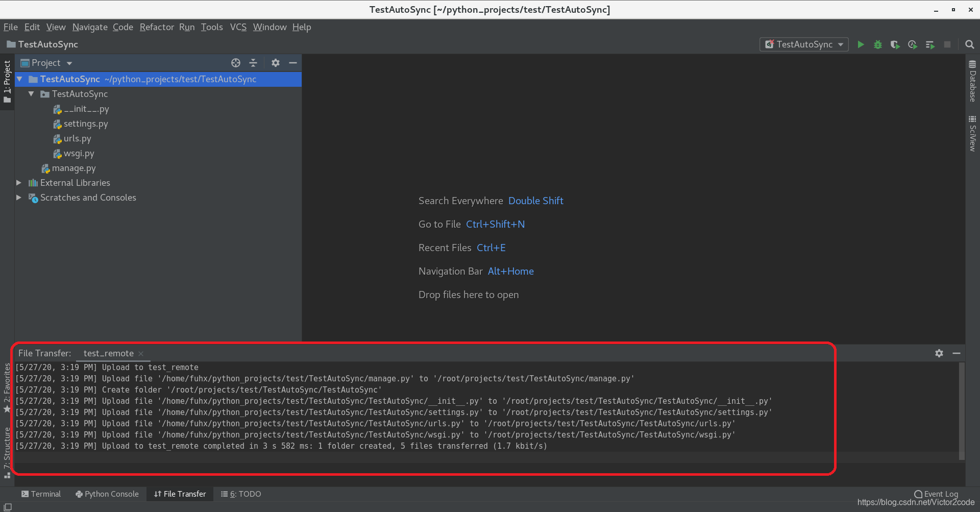Open the Terminal tool window
This screenshot has width=980, height=512.
41,494
